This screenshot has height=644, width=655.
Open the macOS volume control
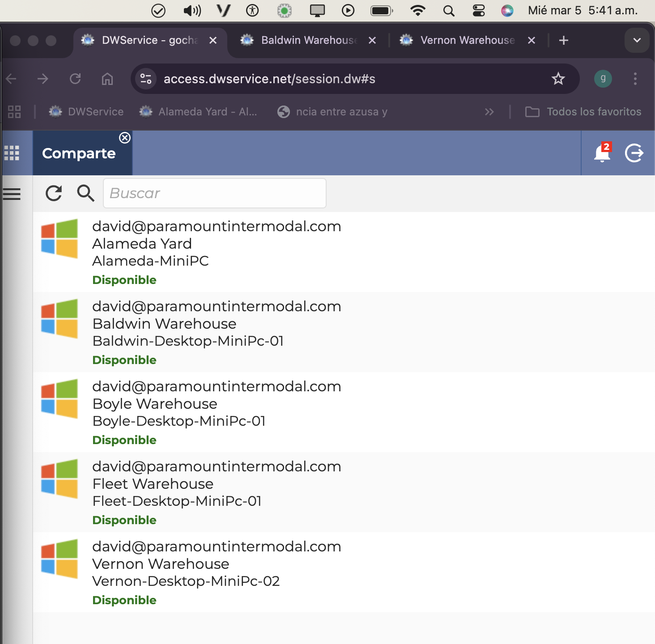192,10
